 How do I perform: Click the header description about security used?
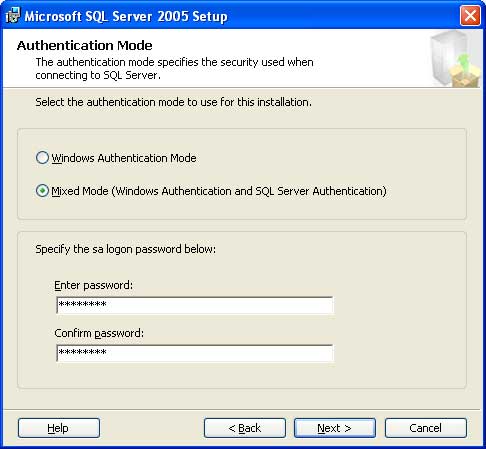coord(174,69)
